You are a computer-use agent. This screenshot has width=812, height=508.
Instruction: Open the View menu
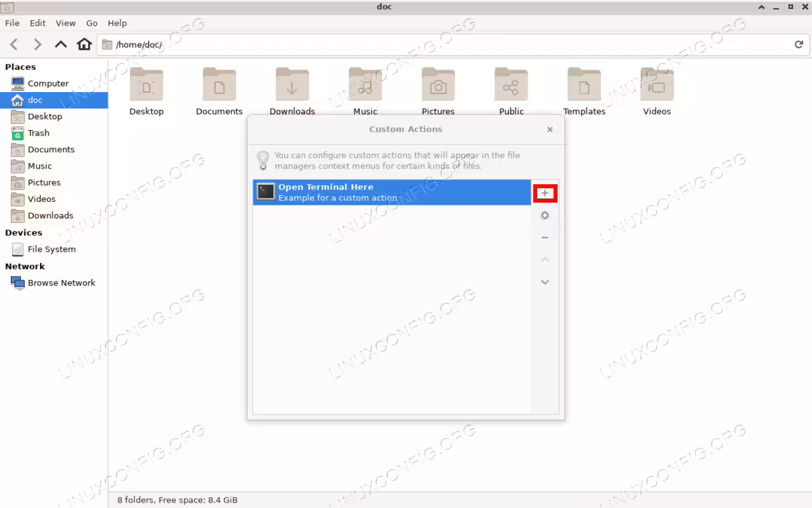(x=66, y=23)
